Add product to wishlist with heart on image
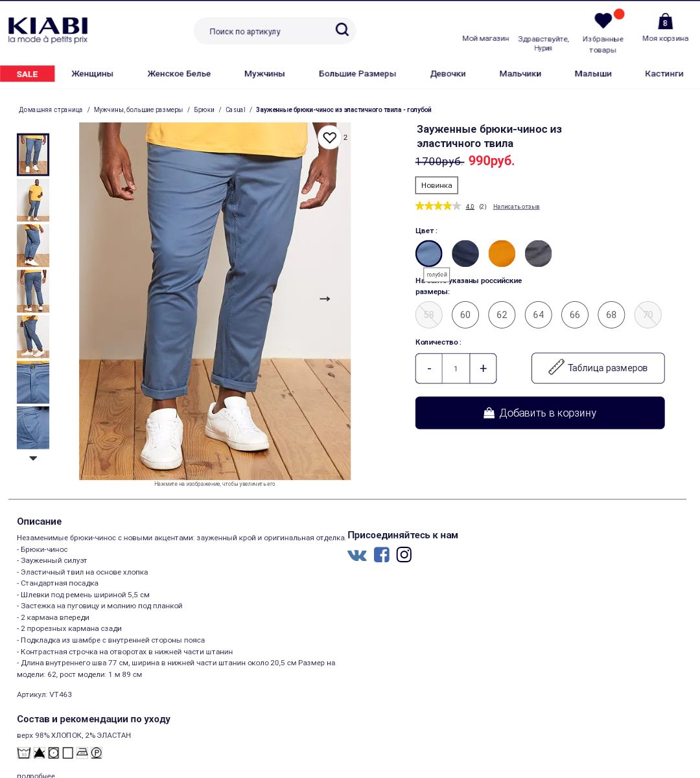This screenshot has height=778, width=700. click(329, 137)
